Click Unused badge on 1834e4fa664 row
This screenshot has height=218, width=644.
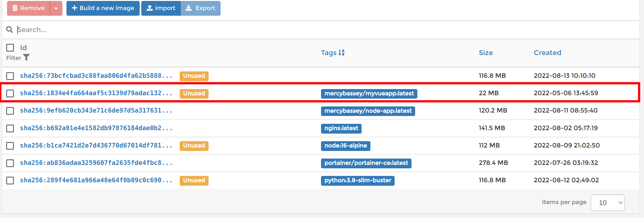tap(194, 93)
